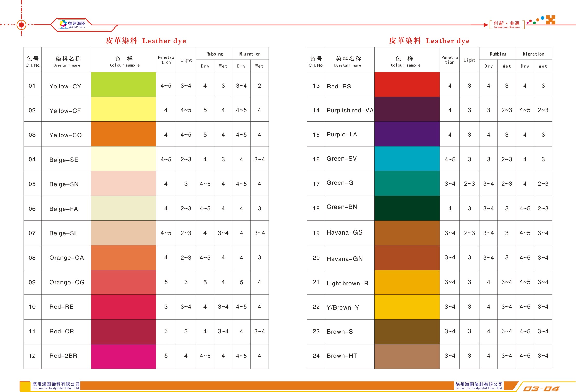Click the right page 'Leather dye' title
Screen dimensions: 576x392
pyautogui.click(x=429, y=41)
